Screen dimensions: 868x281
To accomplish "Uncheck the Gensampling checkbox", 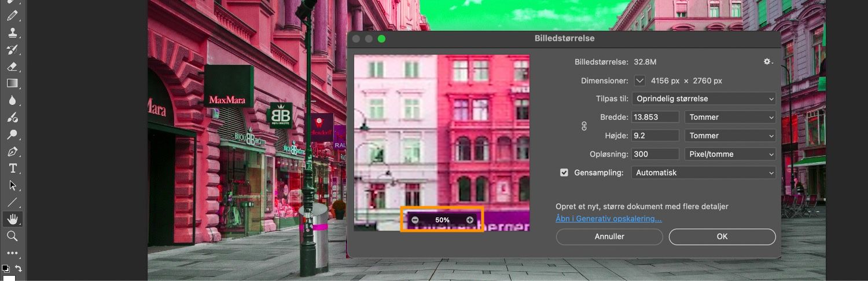I will [564, 173].
